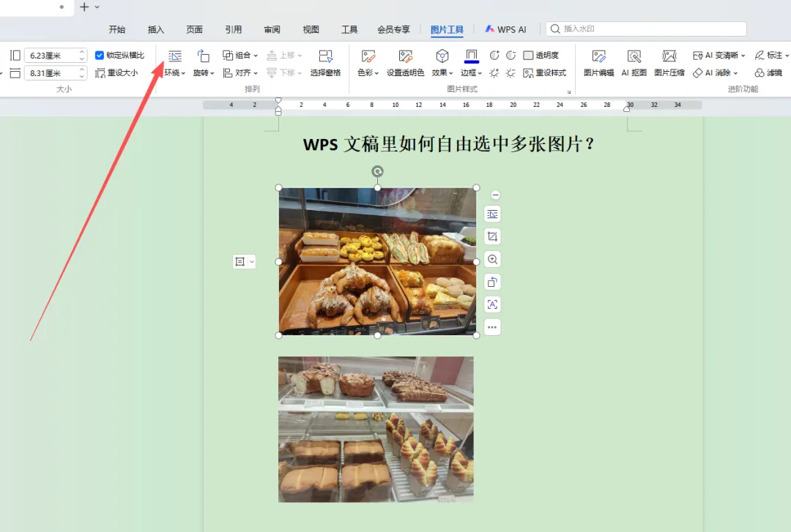This screenshot has width=791, height=532.
Task: Switch to the 开始 tab
Action: 116,29
